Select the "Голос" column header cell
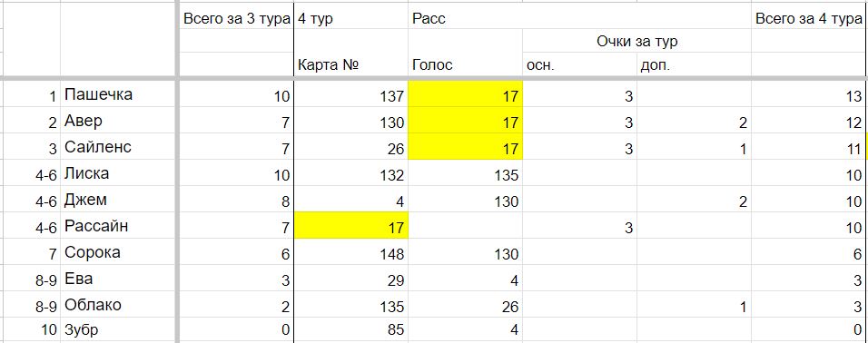Image resolution: width=868 pixels, height=343 pixels. tap(465, 64)
